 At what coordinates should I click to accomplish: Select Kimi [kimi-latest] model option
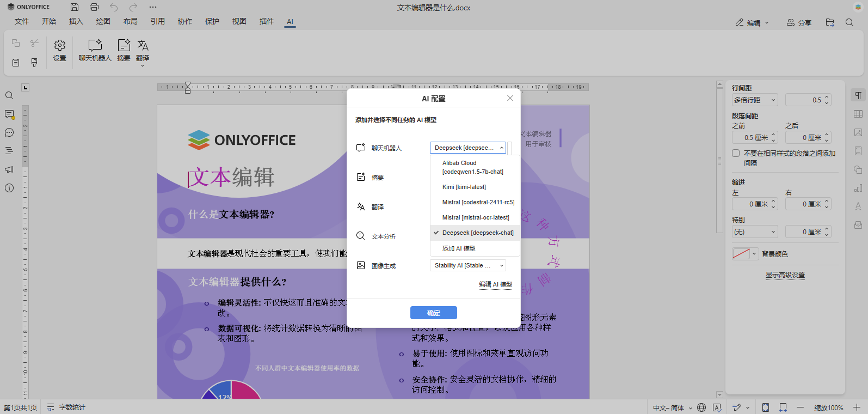[475, 187]
